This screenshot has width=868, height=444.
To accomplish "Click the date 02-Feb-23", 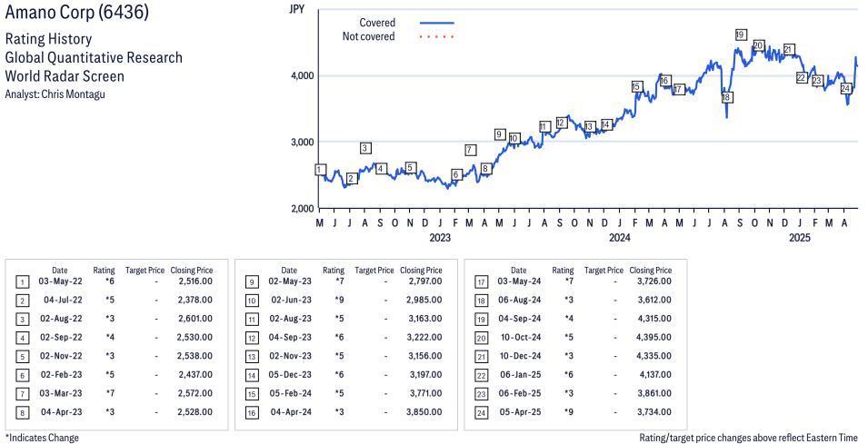I will [x=62, y=375].
